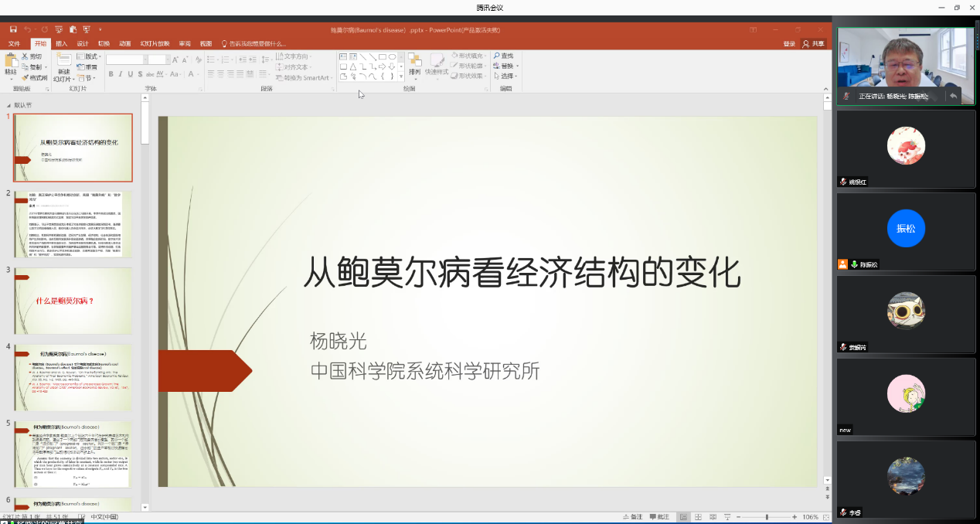
Task: Apply Italic formatting
Action: (121, 74)
